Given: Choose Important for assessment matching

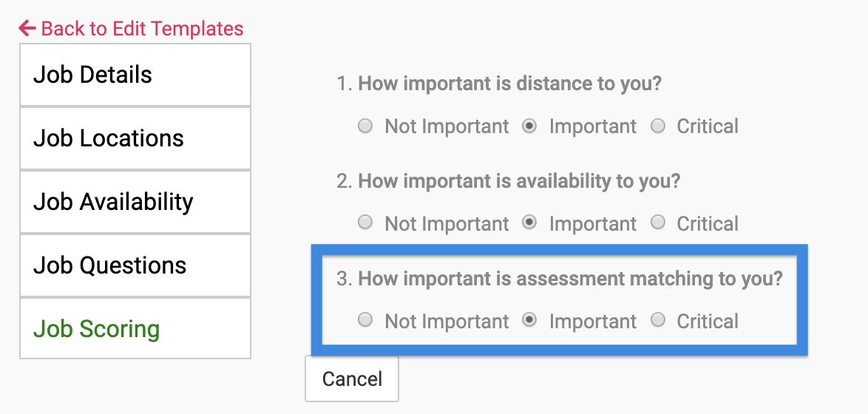Looking at the screenshot, I should pos(529,320).
